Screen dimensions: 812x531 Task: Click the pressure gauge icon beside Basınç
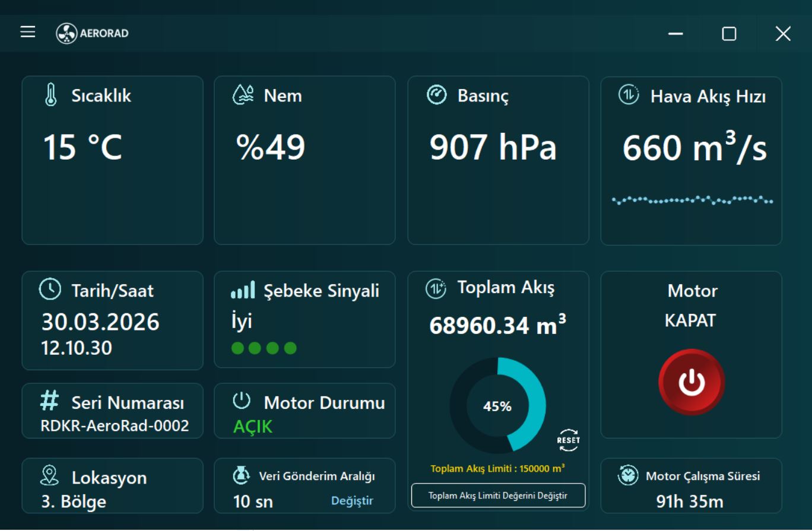tap(437, 95)
